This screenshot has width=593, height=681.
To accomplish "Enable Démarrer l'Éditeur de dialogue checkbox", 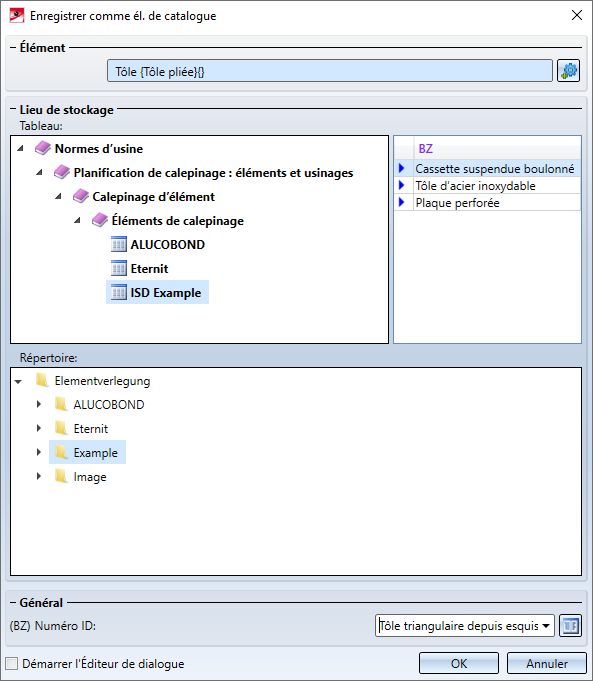I will (12, 663).
